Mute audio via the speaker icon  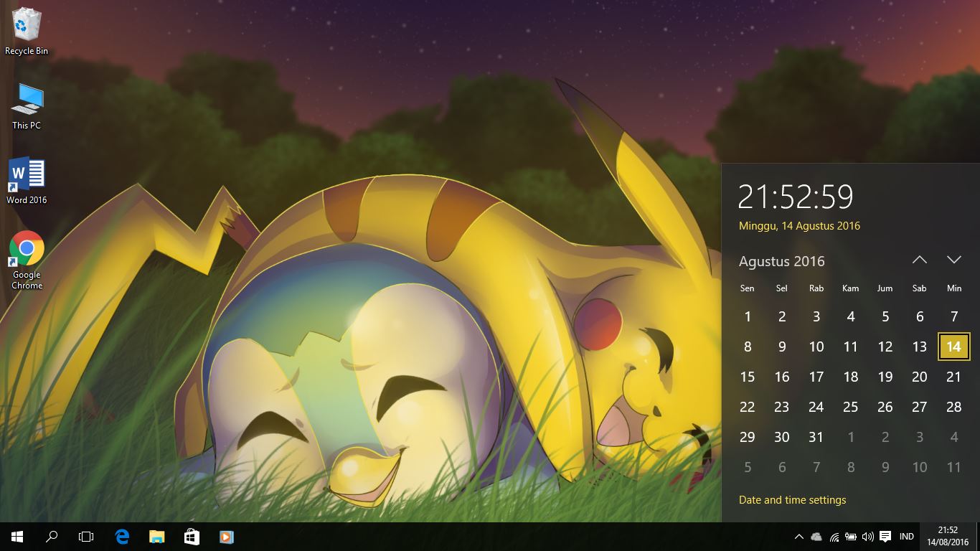pos(867,536)
